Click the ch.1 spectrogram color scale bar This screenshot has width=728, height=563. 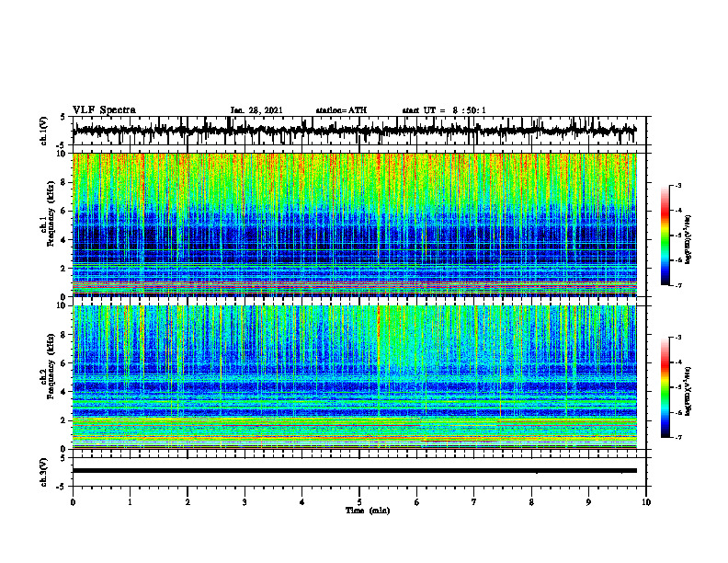[665, 236]
